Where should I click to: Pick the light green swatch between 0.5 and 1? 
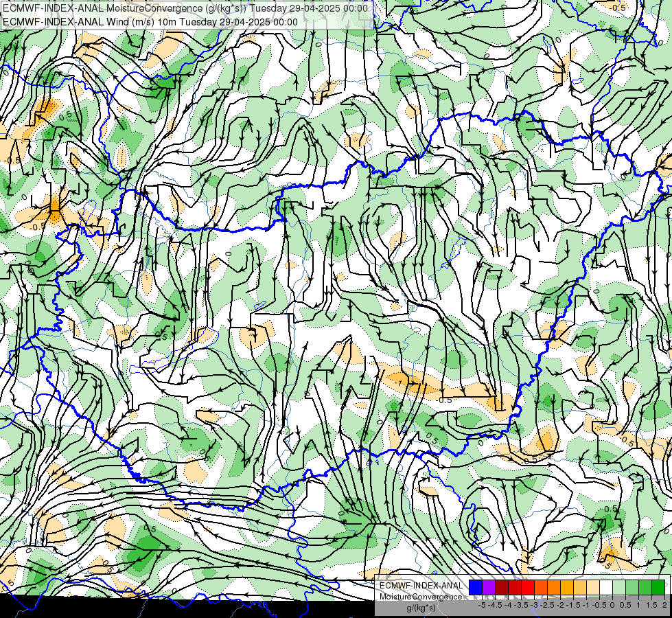click(x=632, y=588)
